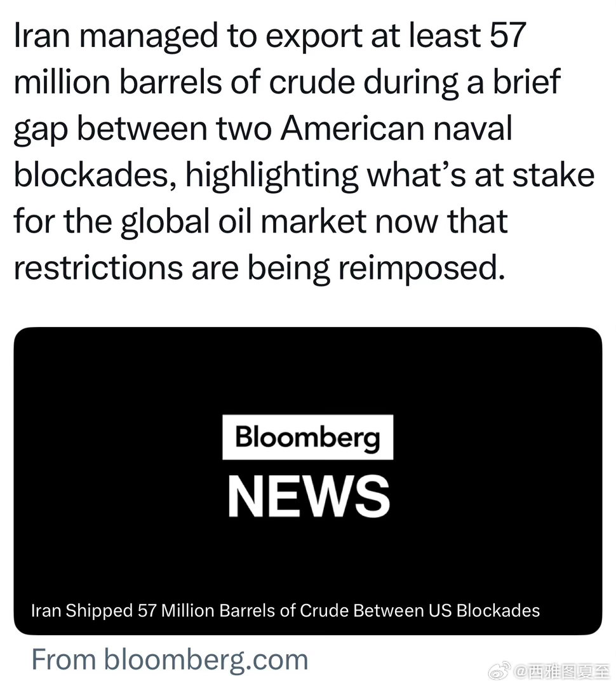Click the number 57 in the tweet
616x686 pixels.
click(x=507, y=36)
